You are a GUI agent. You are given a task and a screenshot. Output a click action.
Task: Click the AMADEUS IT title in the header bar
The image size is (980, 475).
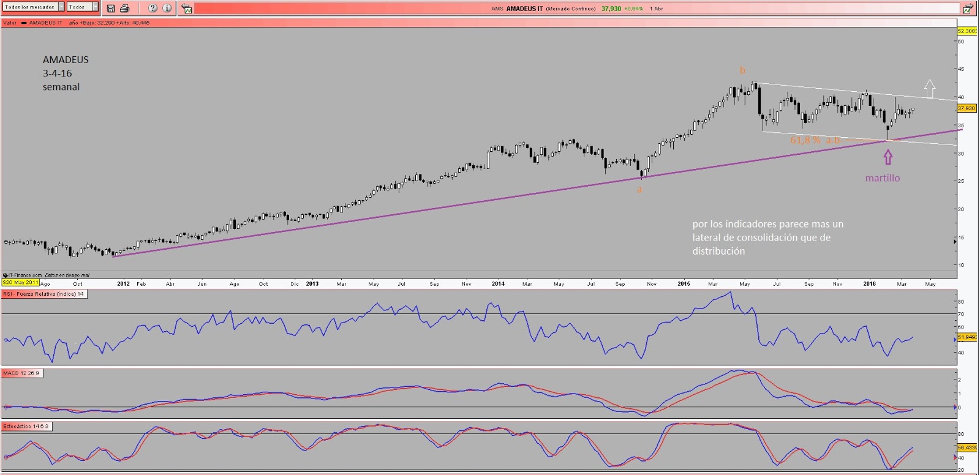pos(524,9)
